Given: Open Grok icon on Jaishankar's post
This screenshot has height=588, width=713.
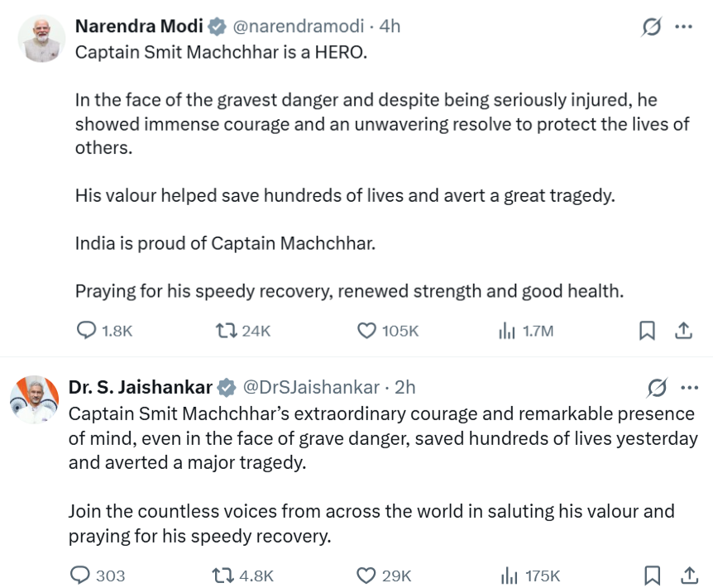Looking at the screenshot, I should pyautogui.click(x=657, y=388).
